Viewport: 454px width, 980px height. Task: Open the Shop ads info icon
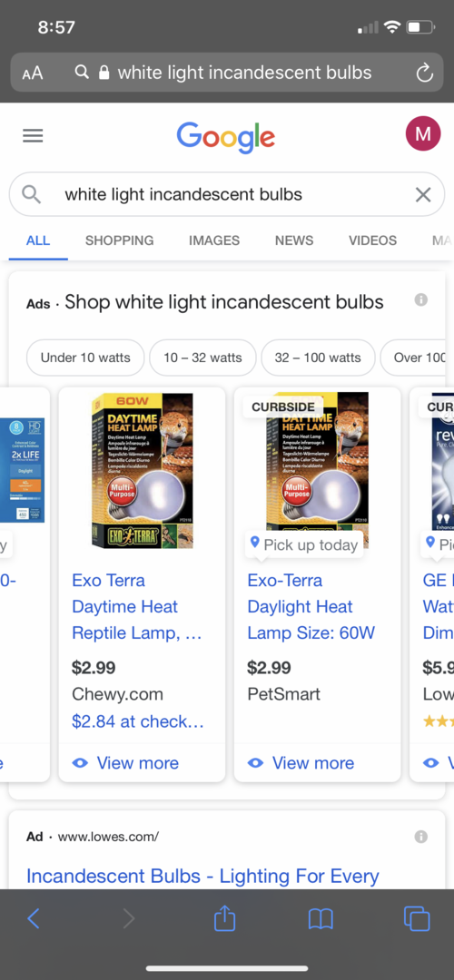(421, 300)
